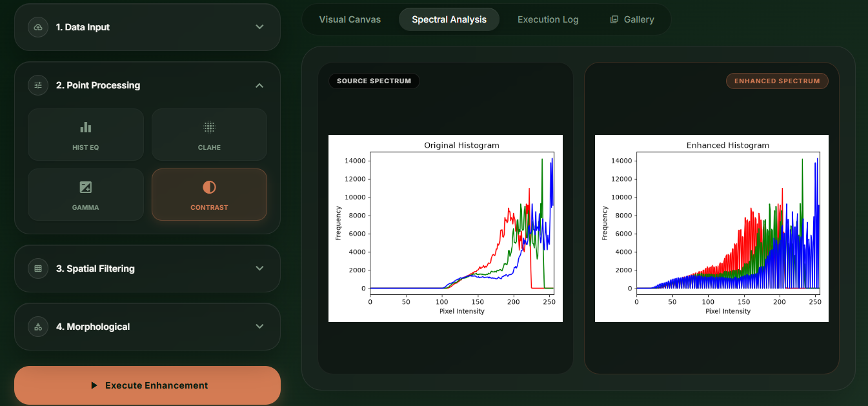
Task: Choose the CLAHE processing option
Action: coord(209,134)
